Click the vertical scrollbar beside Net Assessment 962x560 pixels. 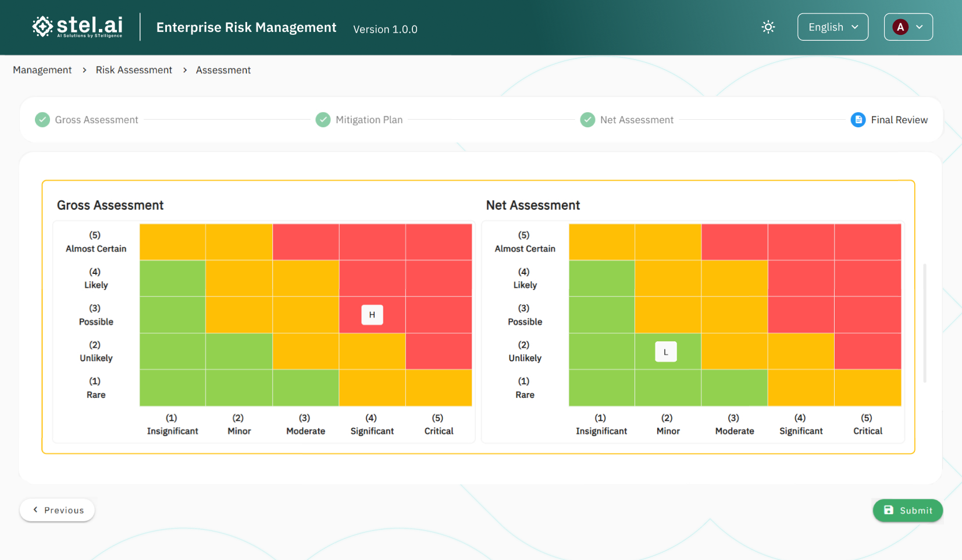click(925, 323)
